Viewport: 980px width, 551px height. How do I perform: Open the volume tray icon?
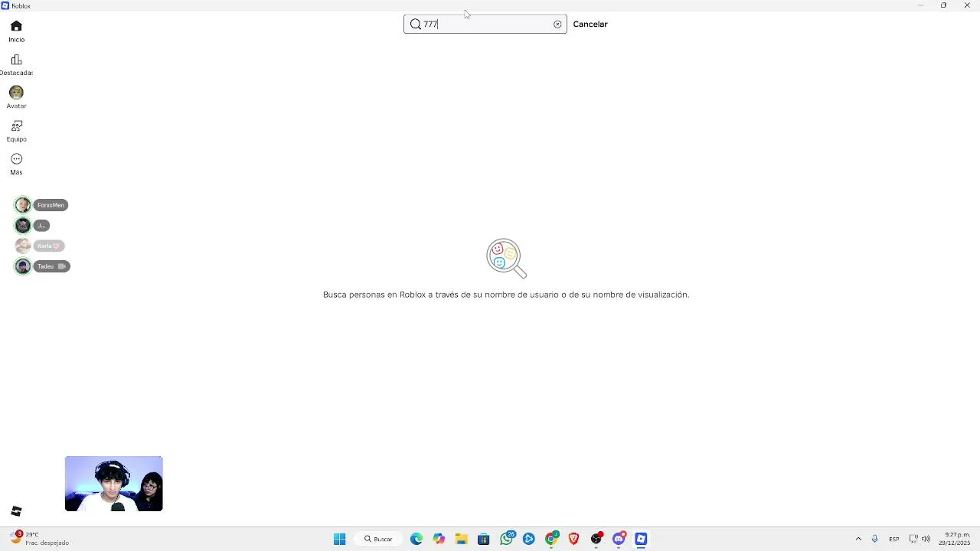coord(926,540)
